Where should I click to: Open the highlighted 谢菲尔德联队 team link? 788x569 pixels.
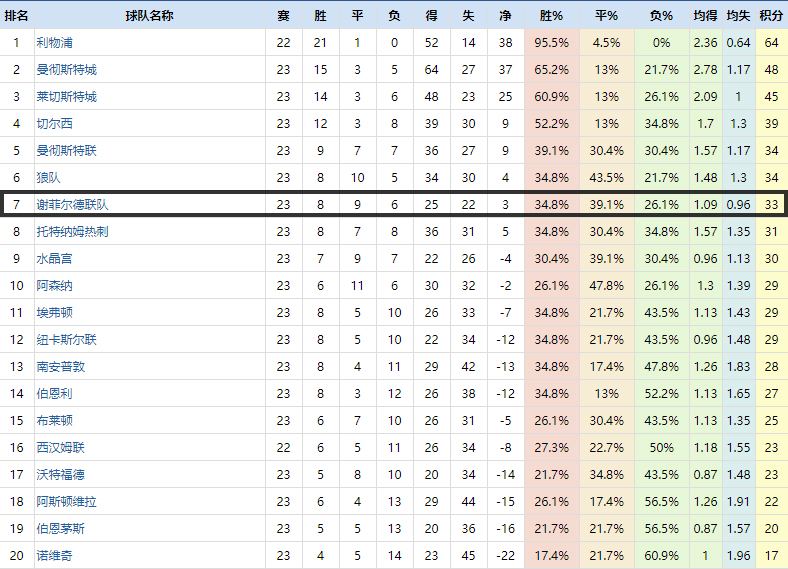pyautogui.click(x=73, y=205)
